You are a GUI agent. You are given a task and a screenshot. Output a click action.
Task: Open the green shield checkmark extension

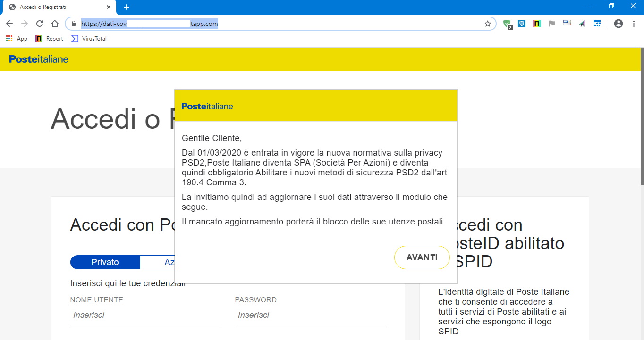(x=508, y=24)
